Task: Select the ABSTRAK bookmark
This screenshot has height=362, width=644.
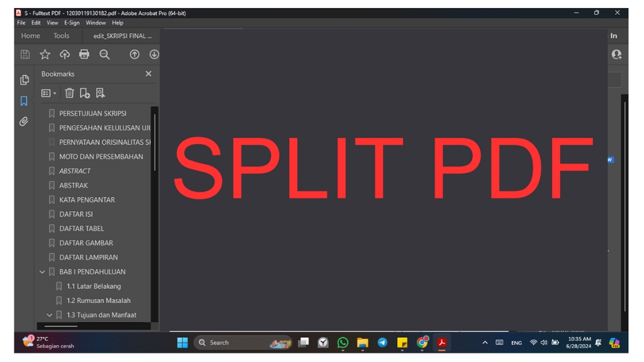Action: click(74, 185)
